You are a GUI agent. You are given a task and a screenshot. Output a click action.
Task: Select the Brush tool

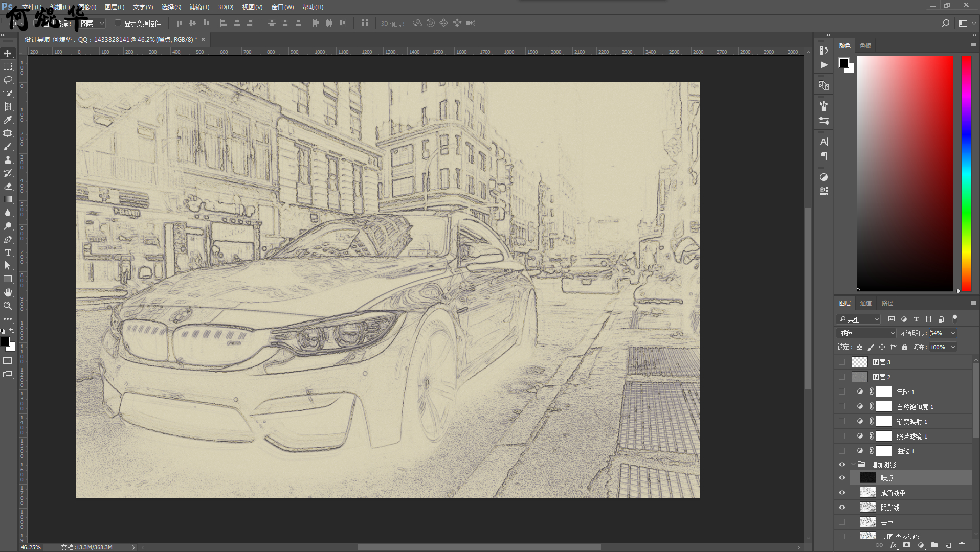[8, 146]
